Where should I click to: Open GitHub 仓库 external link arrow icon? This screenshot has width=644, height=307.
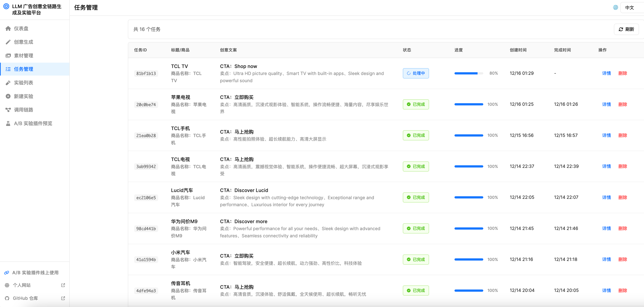[x=63, y=298]
